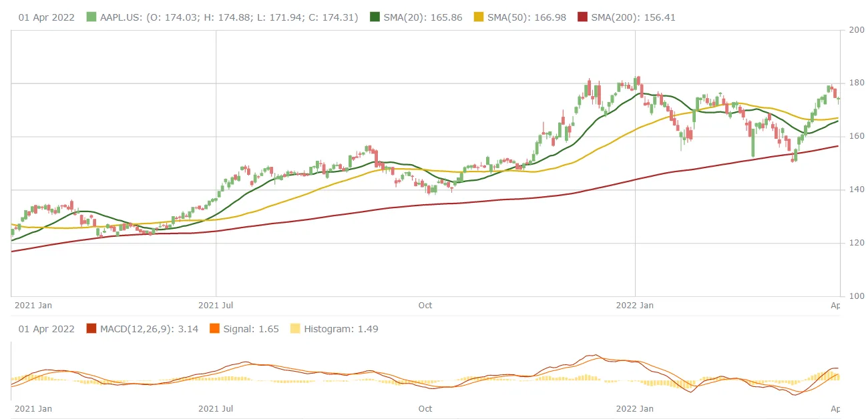This screenshot has width=868, height=419.
Task: Click the Histogram: 1.49 legend label
Action: point(341,329)
